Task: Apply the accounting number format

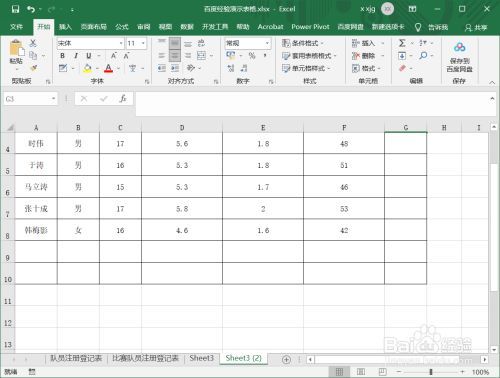Action: (x=231, y=56)
